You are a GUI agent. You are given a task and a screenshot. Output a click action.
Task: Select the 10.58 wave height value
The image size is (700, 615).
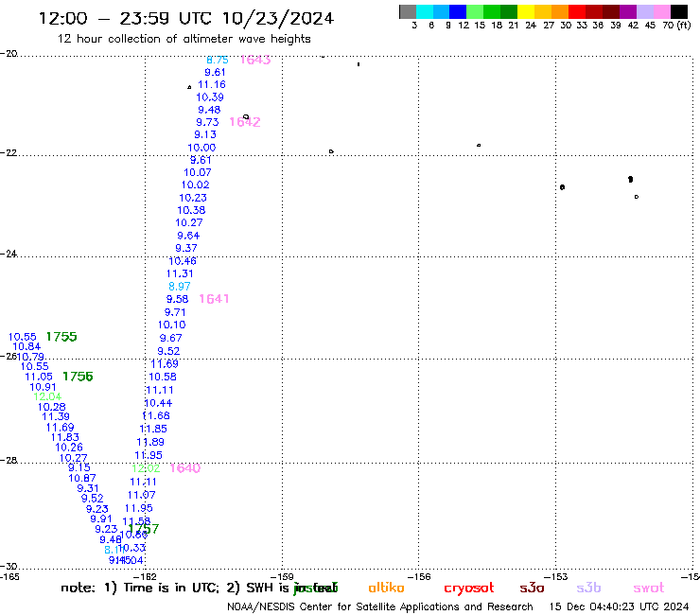point(163,377)
